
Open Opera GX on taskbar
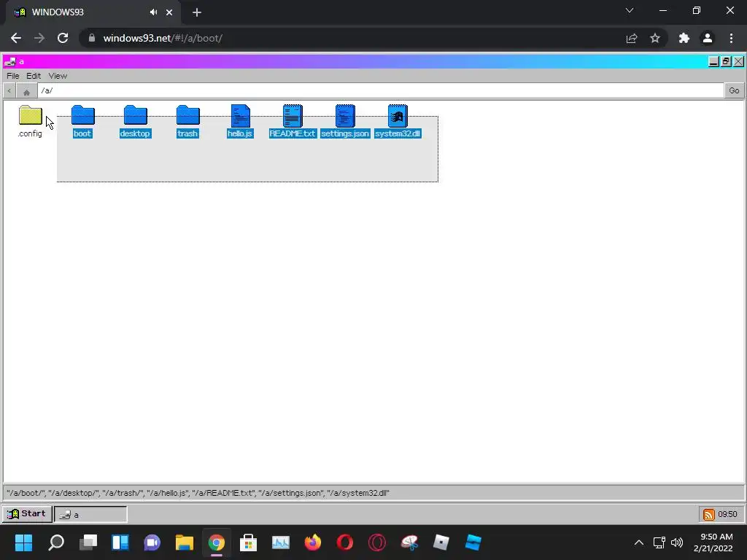click(x=377, y=542)
